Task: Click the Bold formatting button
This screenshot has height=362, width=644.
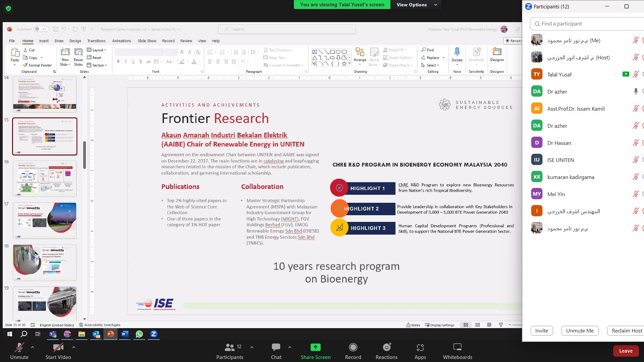Action: 118,61
